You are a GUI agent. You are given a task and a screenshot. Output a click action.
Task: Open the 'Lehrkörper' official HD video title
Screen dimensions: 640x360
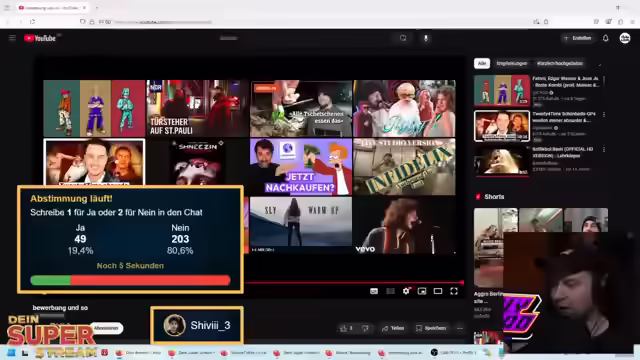point(563,152)
